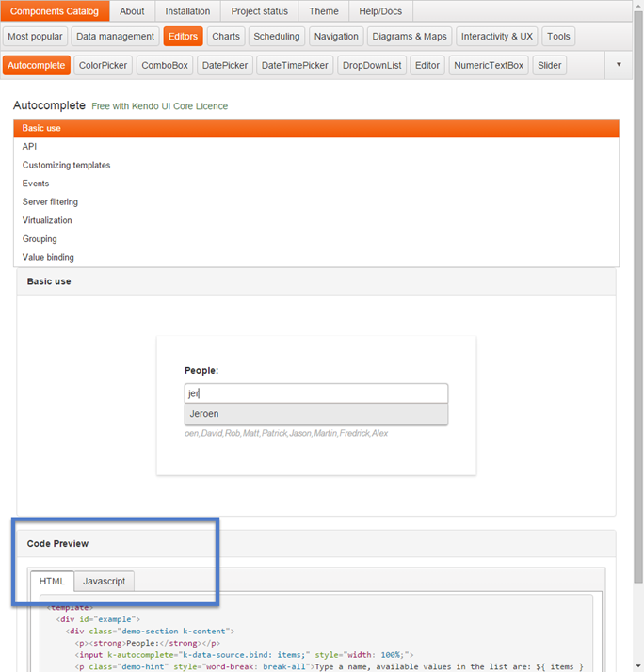This screenshot has height=672, width=644.
Task: Click the page vertical scrollbar
Action: click(637, 282)
